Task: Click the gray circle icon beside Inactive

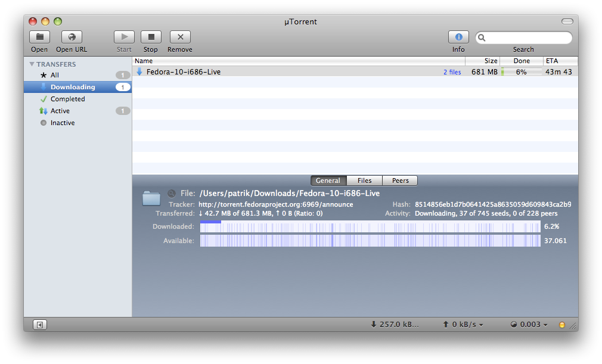Action: point(44,123)
